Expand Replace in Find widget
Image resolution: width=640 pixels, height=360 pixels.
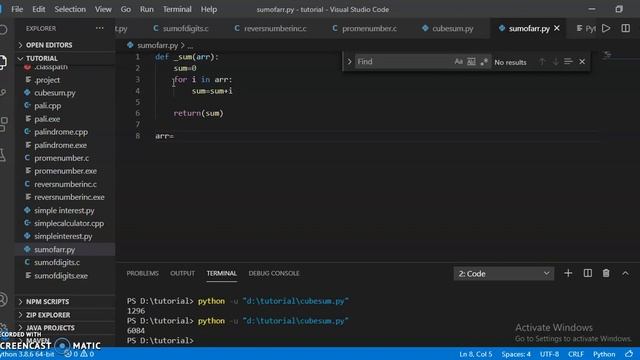coord(349,62)
